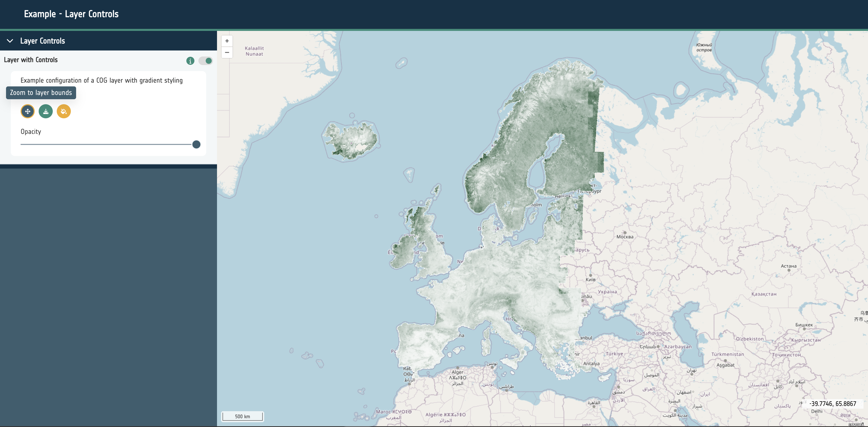Collapse panel with the Layer Controls chevron
Viewport: 868px width, 427px height.
10,41
